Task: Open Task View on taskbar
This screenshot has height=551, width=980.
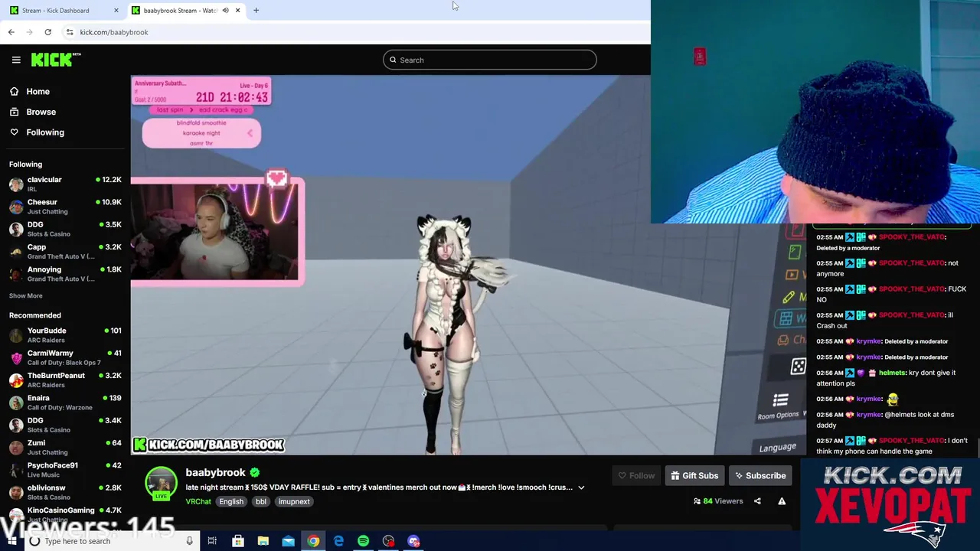Action: [x=212, y=541]
